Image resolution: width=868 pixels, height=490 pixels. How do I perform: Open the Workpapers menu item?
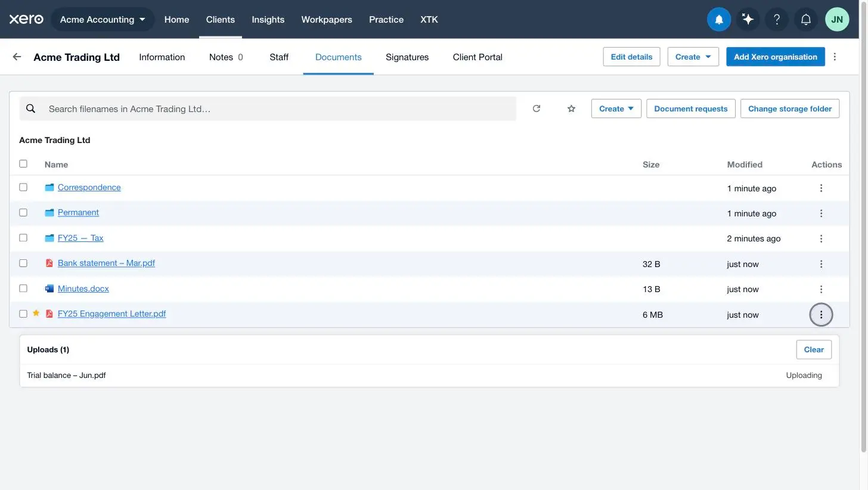tap(327, 19)
